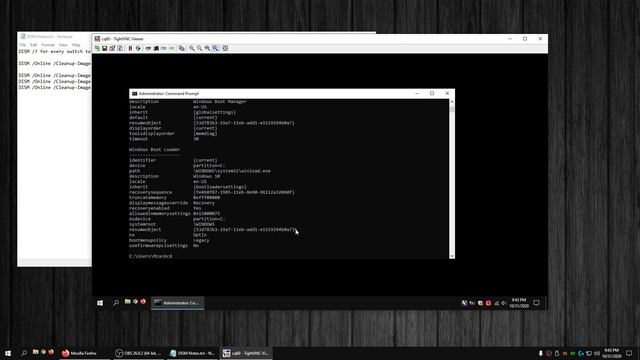Click the host taskbar clock

(612, 353)
